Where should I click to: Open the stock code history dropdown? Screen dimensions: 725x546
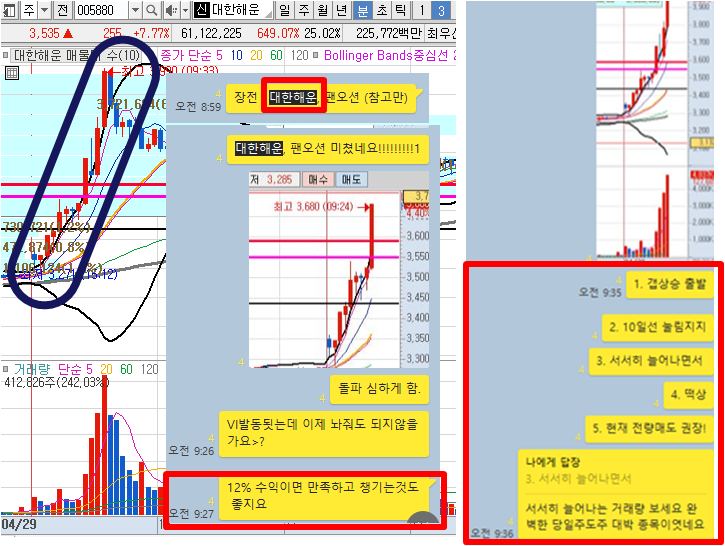click(135, 10)
